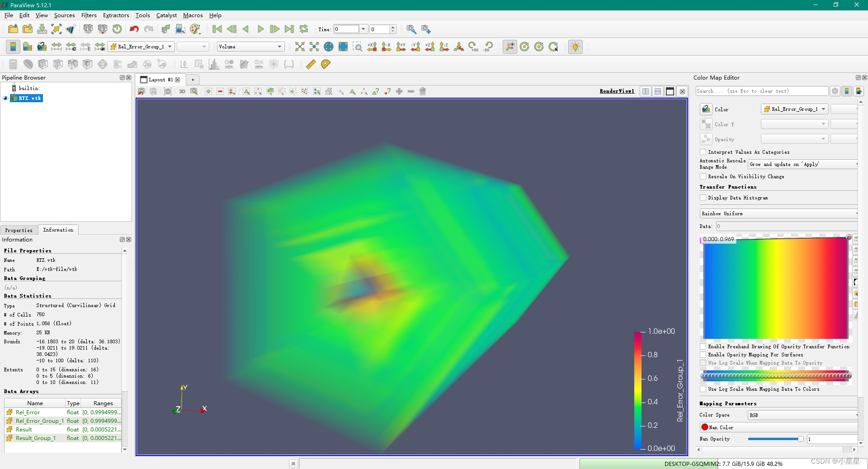Open the Filters menu
The image size is (868, 469).
[89, 15]
